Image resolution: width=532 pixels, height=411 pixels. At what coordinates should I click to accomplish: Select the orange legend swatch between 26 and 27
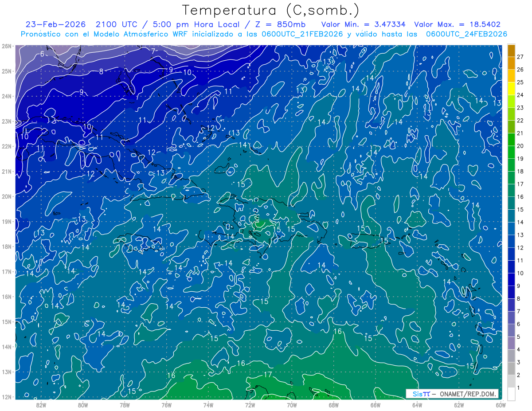(511, 63)
